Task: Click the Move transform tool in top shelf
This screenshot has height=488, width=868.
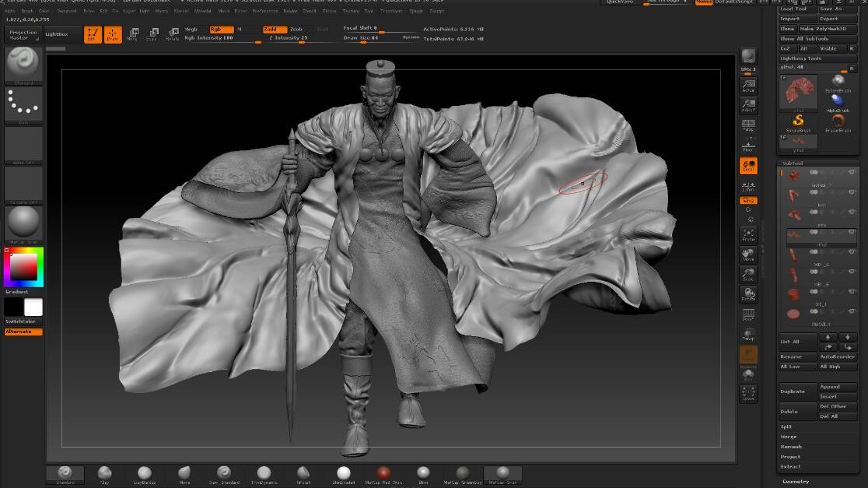Action: pyautogui.click(x=132, y=34)
